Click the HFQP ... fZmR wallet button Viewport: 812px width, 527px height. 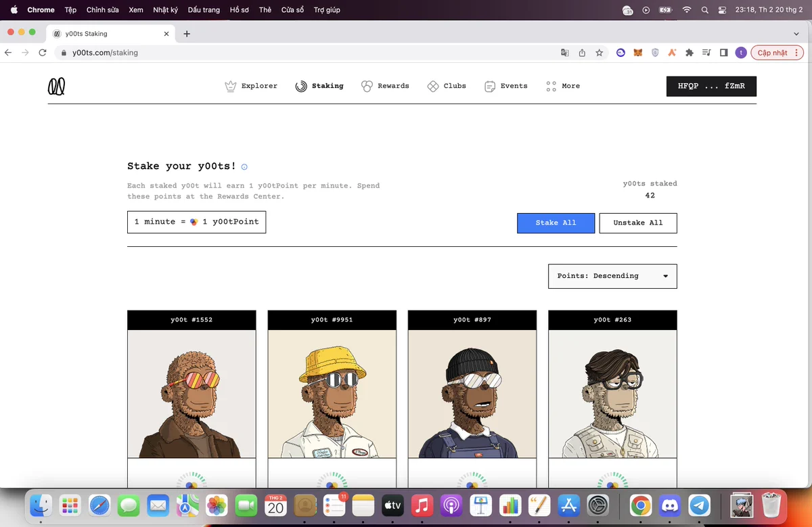[711, 86]
